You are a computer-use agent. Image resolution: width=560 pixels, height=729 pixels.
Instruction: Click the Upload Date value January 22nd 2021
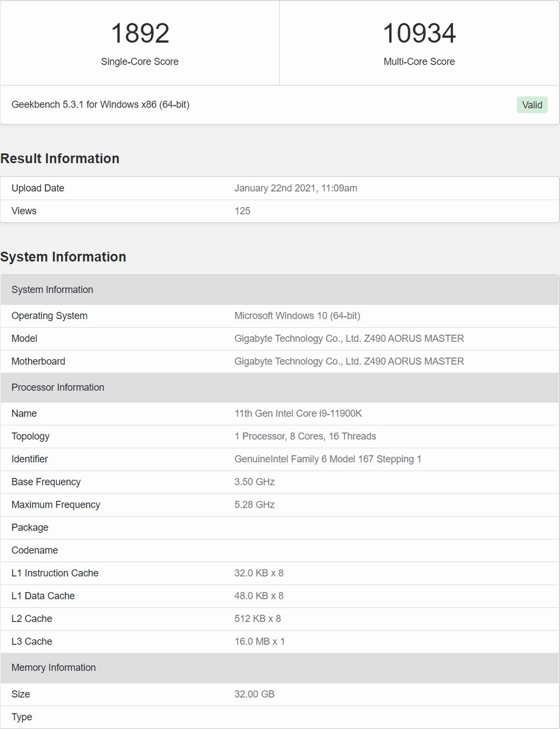(296, 188)
